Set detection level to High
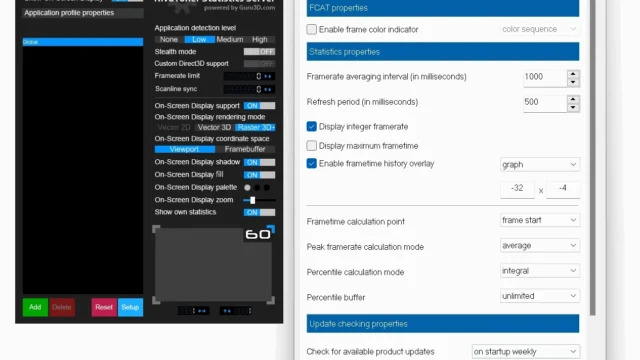Image resolution: width=640 pixels, height=360 pixels. point(260,40)
